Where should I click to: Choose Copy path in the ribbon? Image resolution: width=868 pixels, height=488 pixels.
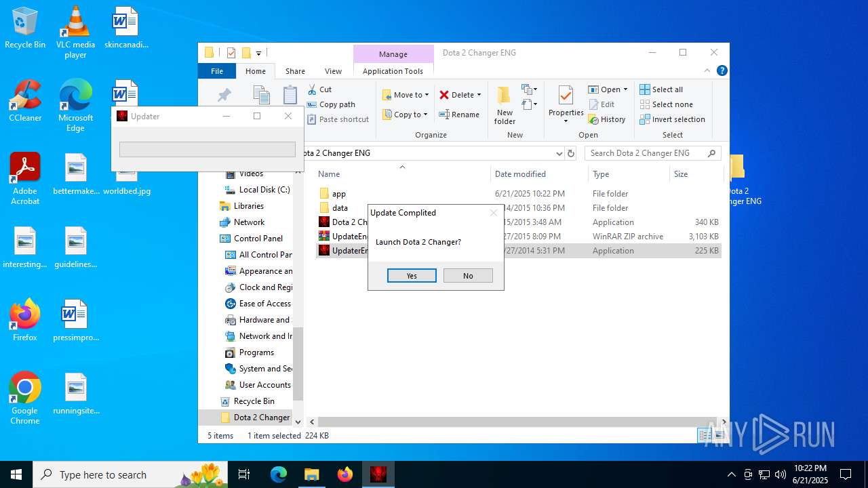tap(331, 104)
